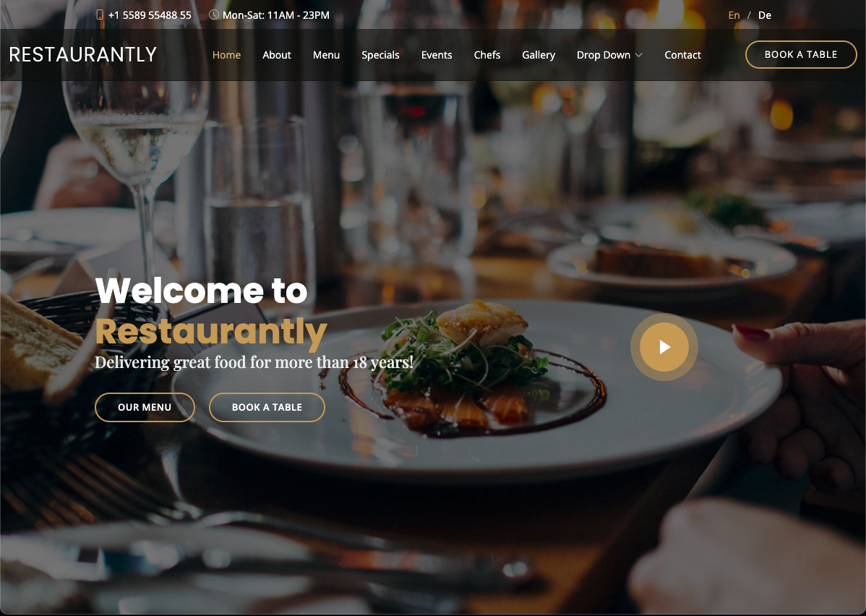This screenshot has width=866, height=616.
Task: Select the En language option
Action: click(x=734, y=15)
